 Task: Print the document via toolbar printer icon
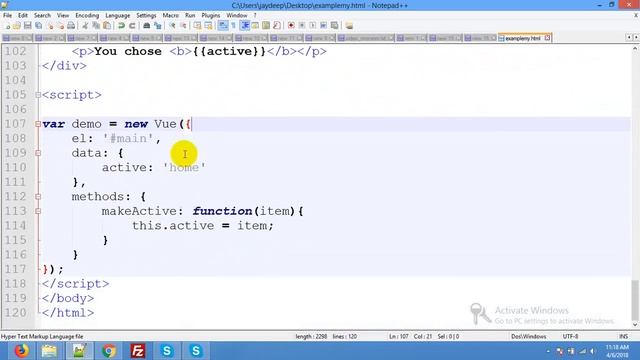point(71,26)
